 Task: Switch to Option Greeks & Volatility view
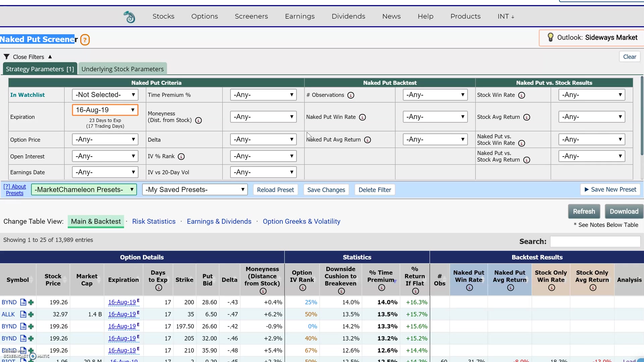coord(302,222)
